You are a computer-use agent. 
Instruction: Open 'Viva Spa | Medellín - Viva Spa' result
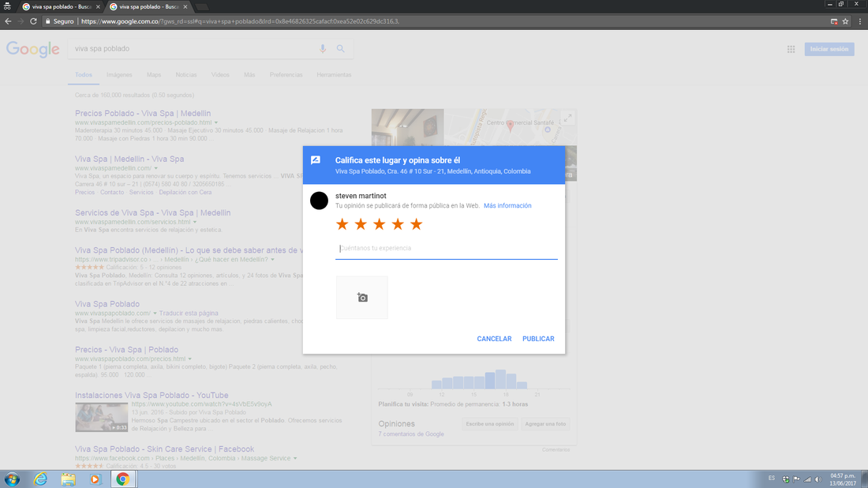(129, 159)
